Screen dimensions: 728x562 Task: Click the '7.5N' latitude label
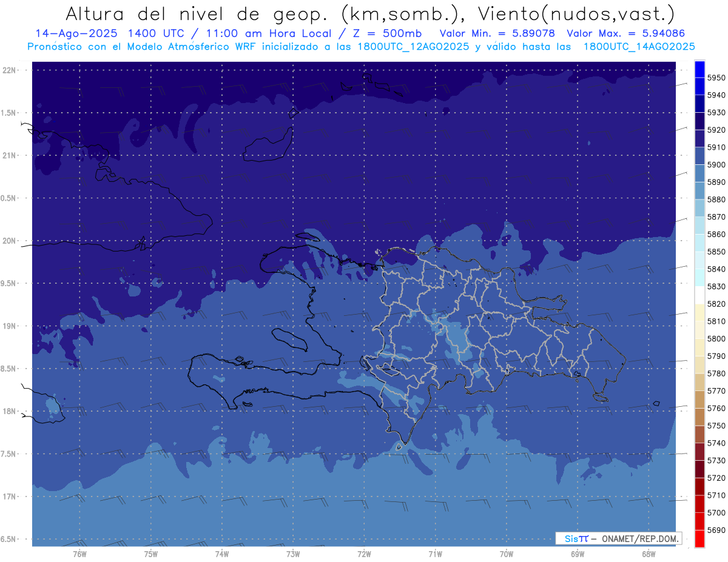(9, 454)
